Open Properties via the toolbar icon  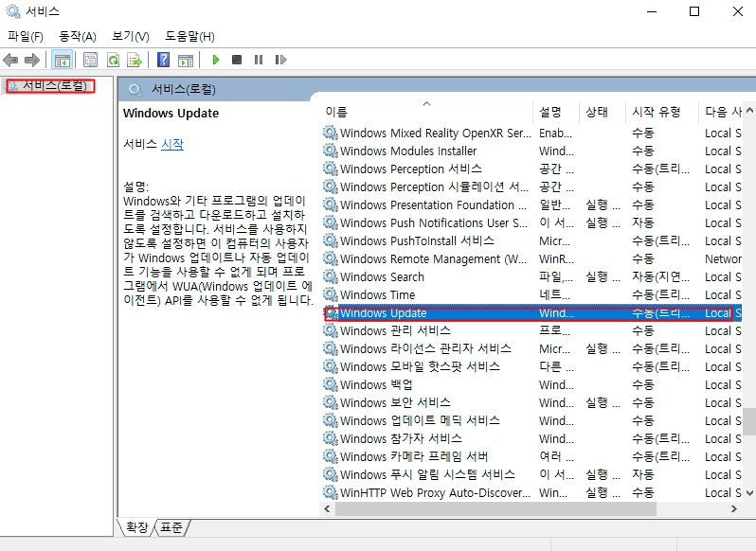point(90,61)
